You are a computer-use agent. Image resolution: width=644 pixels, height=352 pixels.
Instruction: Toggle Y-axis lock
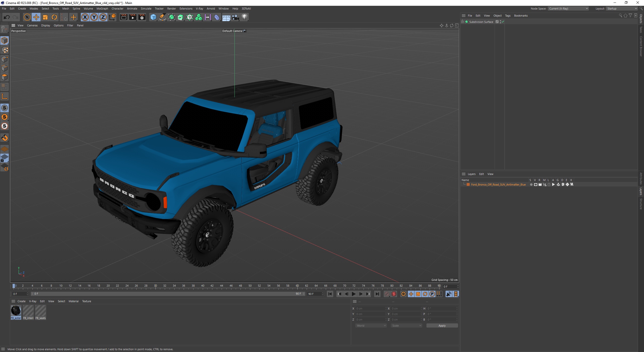[x=94, y=17]
